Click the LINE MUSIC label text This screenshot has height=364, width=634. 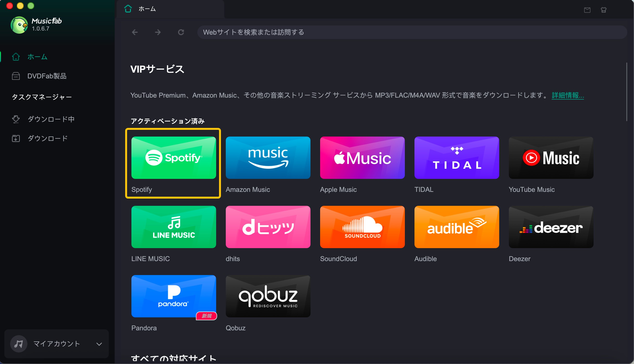coord(150,259)
